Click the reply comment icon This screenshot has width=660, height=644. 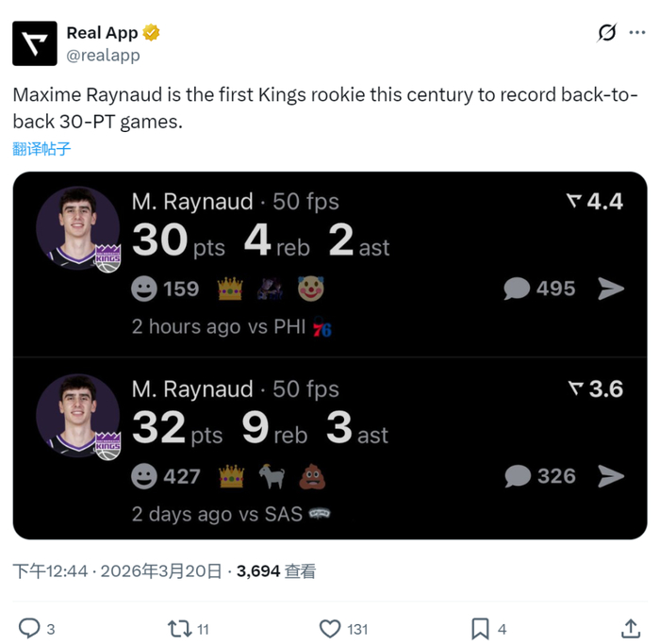pyautogui.click(x=30, y=628)
